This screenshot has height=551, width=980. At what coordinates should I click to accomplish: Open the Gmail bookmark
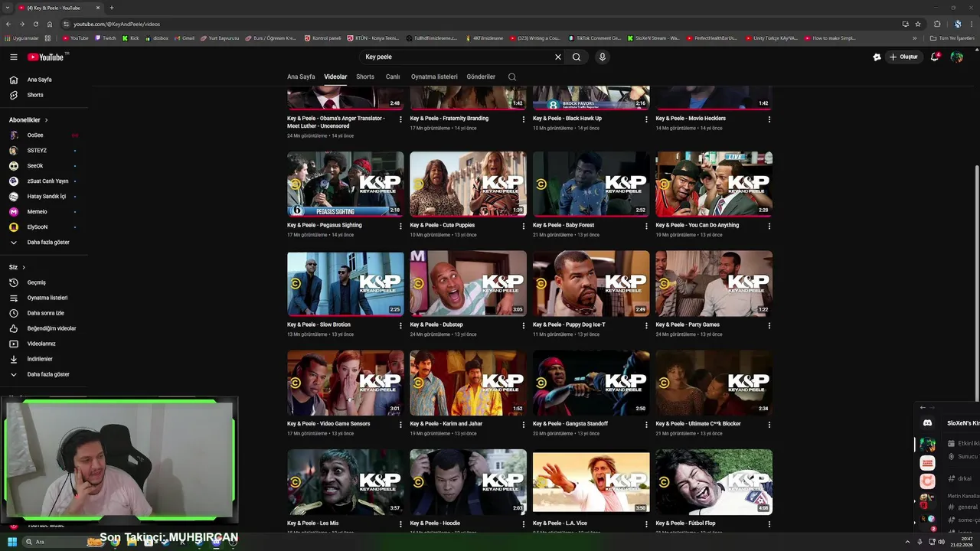click(185, 37)
